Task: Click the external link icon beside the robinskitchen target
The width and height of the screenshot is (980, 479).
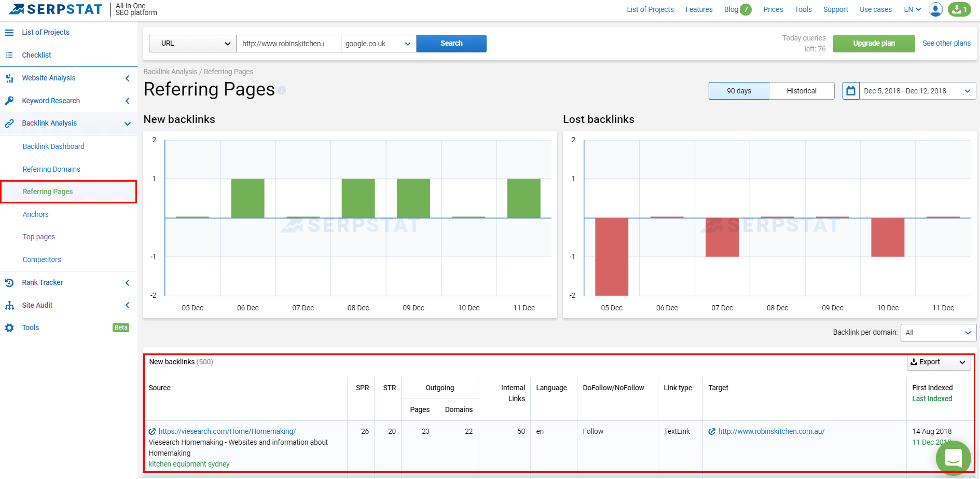Action: (712, 431)
